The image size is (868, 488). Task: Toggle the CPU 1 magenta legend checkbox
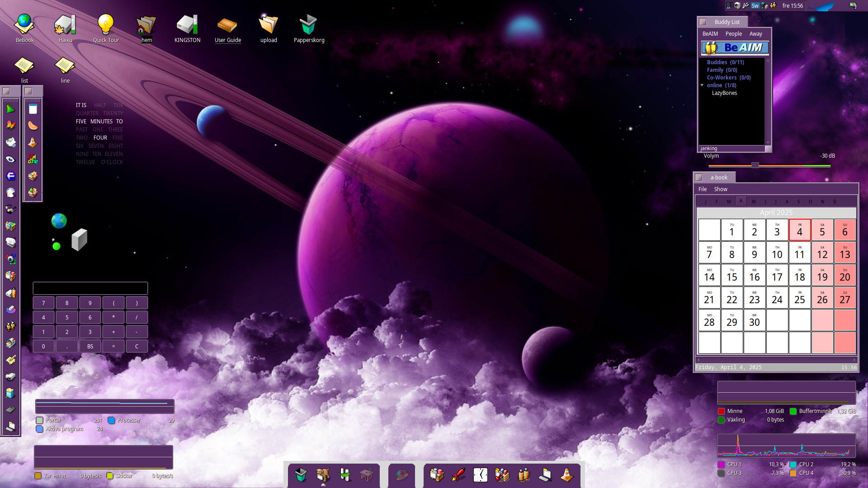tap(721, 465)
